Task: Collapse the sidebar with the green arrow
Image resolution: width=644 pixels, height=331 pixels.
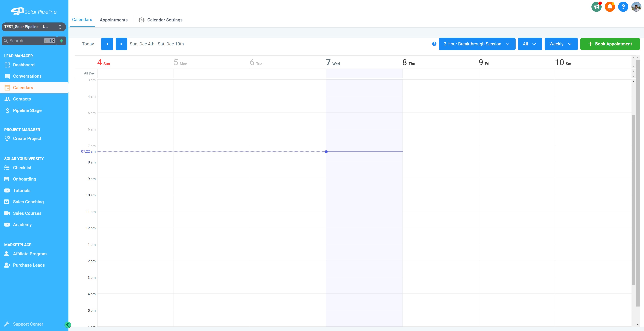Action: [x=68, y=325]
